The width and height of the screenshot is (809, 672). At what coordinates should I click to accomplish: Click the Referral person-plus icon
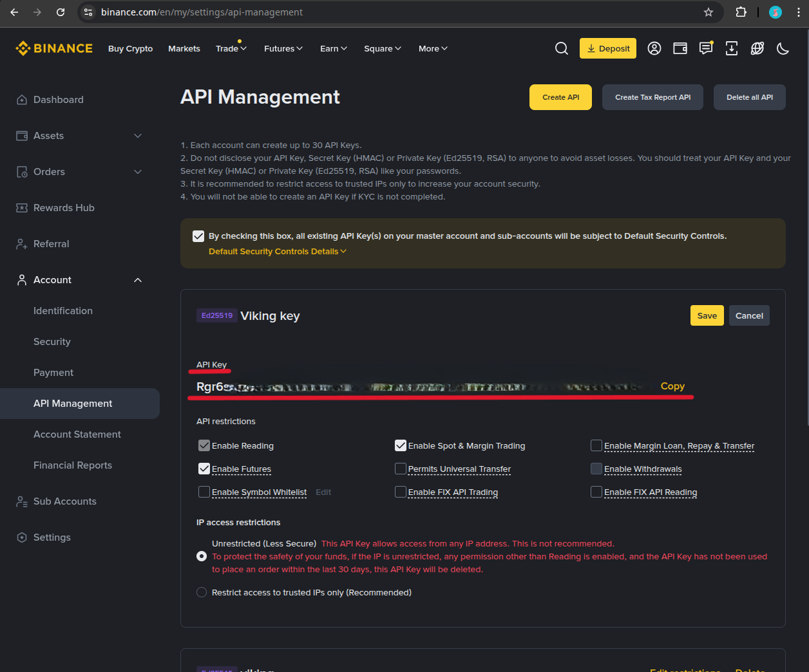point(22,244)
